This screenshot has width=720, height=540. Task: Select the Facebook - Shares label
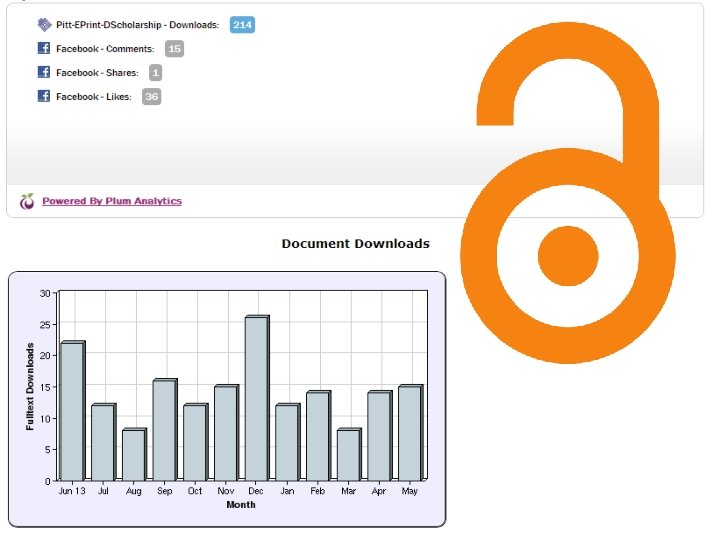(x=97, y=73)
